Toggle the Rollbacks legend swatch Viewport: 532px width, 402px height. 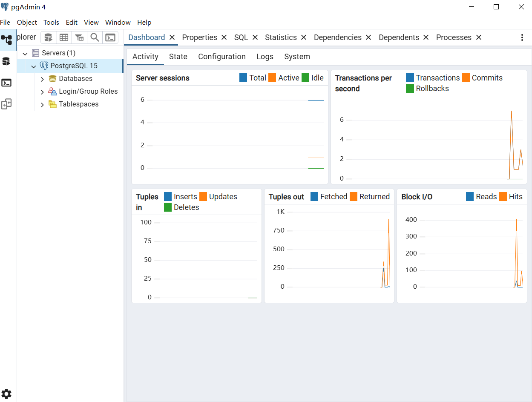[x=410, y=89]
